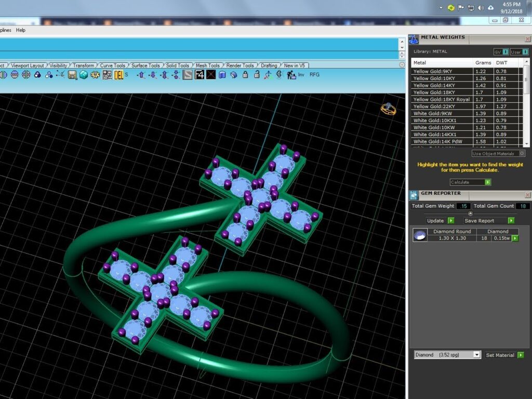
Task: Click the Save Report button
Action: (489, 220)
